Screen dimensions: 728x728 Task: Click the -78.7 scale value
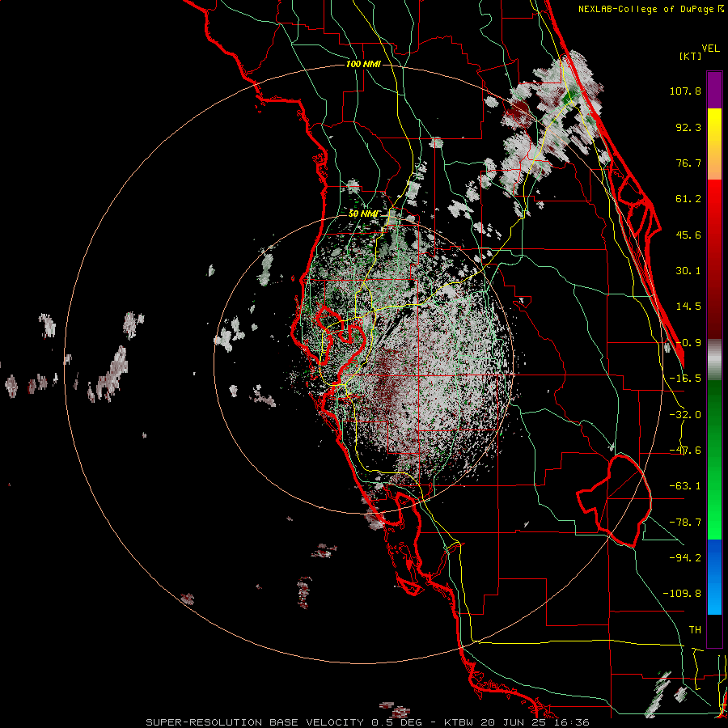(x=685, y=523)
